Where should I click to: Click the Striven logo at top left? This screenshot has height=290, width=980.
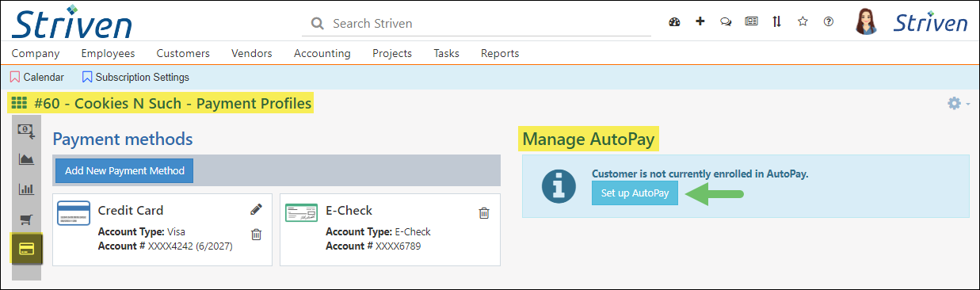click(71, 22)
